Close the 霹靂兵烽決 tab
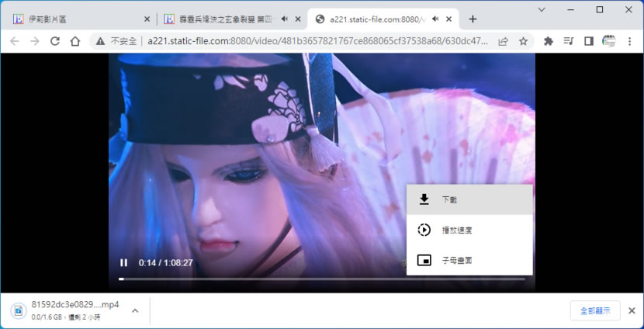644x329 pixels. tap(298, 19)
